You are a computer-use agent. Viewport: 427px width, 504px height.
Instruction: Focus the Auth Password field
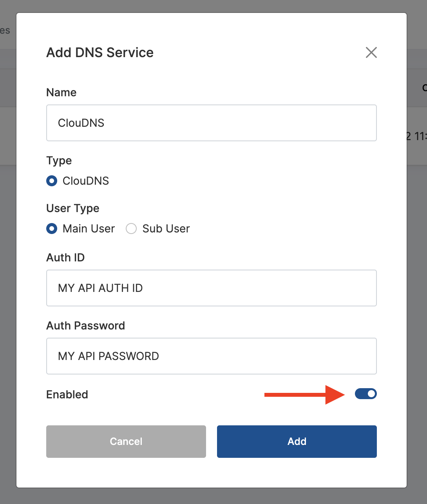tap(212, 356)
